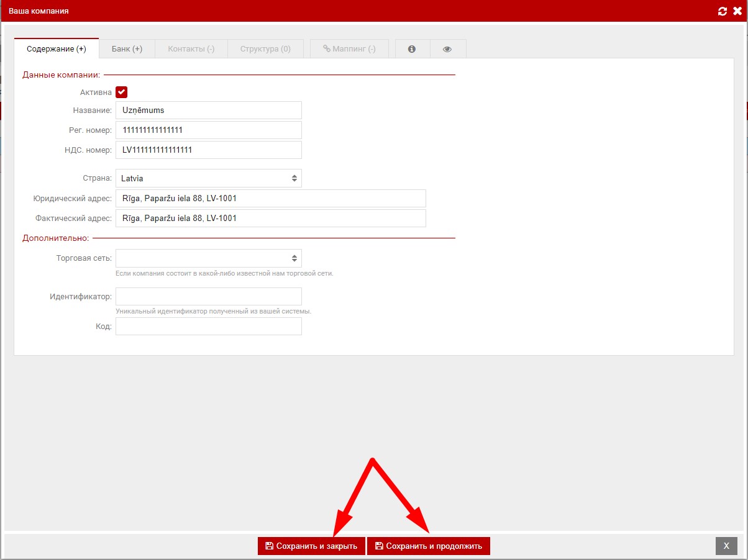Open the eye icon tab

tap(447, 49)
